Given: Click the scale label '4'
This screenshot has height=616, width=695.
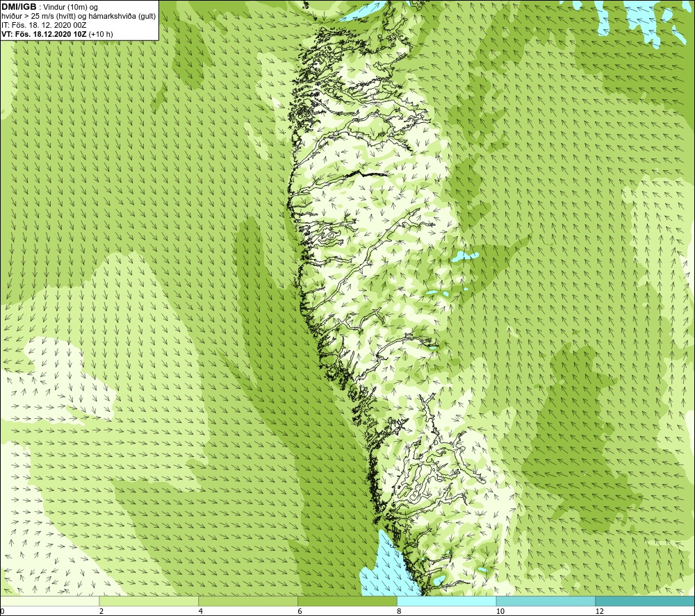Looking at the screenshot, I should pyautogui.click(x=201, y=611).
